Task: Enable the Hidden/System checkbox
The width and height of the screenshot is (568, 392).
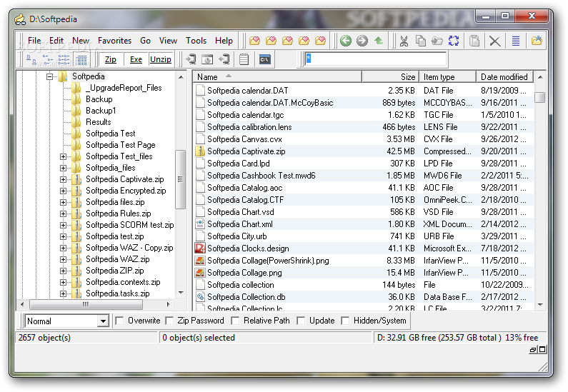Action: [x=346, y=321]
